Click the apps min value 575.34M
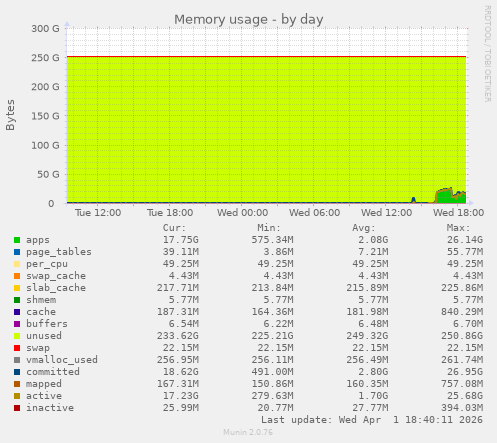 pyautogui.click(x=272, y=240)
